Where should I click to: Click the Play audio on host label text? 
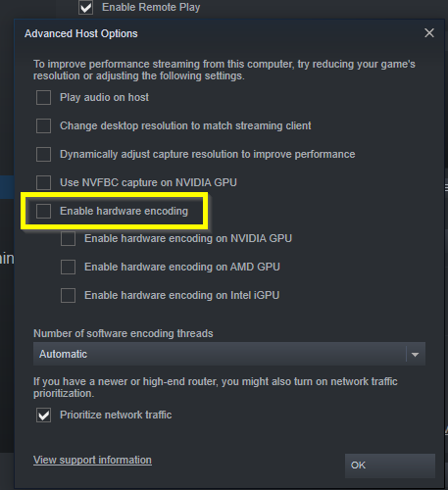tap(104, 97)
